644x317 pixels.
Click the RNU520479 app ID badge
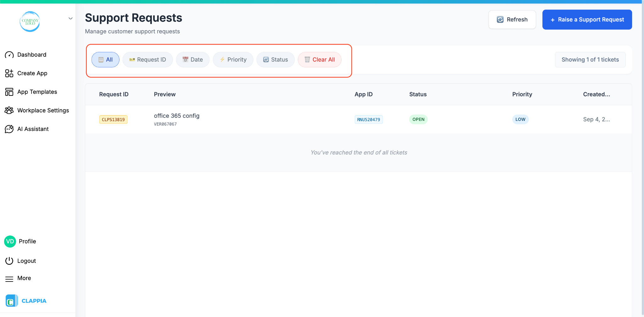369,120
